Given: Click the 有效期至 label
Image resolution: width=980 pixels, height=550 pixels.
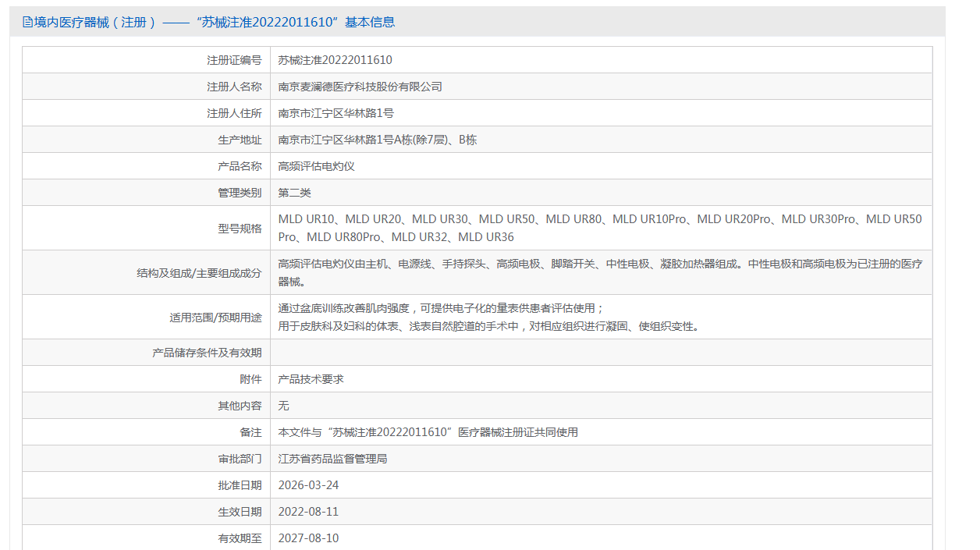Looking at the screenshot, I should 240,538.
